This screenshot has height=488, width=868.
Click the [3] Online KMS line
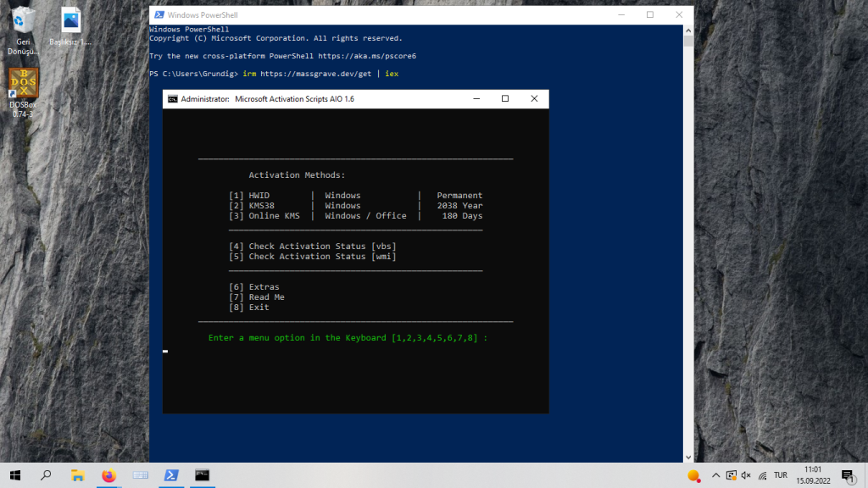[355, 216]
